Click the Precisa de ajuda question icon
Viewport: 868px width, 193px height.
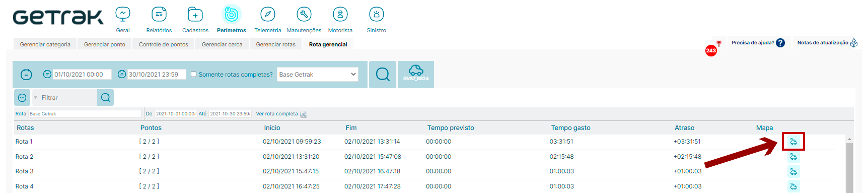(780, 43)
